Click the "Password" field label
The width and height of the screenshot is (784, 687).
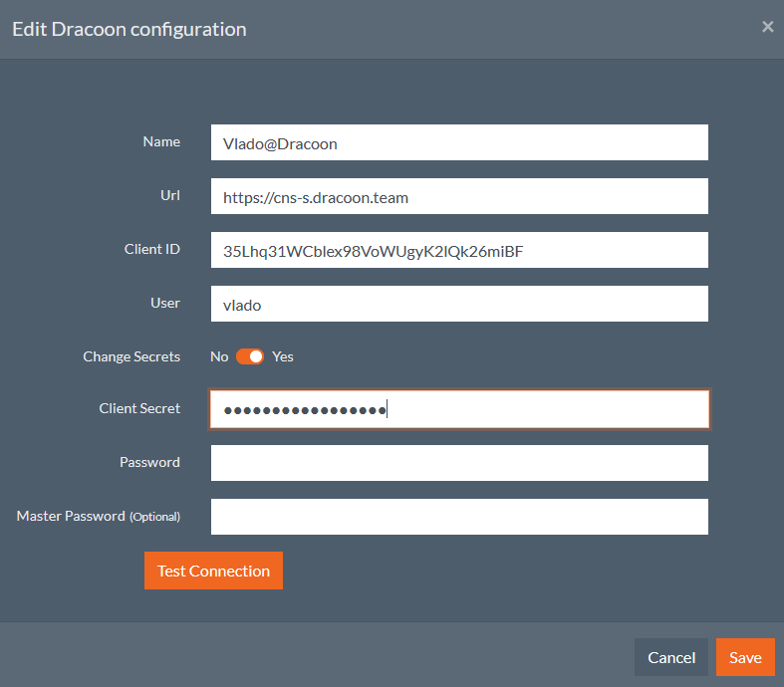149,462
